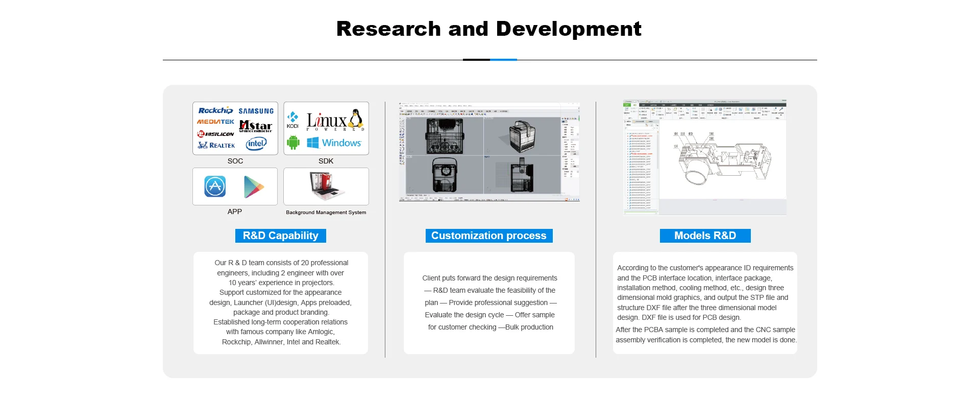Click the Windows logo
The height and width of the screenshot is (397, 980).
334,143
